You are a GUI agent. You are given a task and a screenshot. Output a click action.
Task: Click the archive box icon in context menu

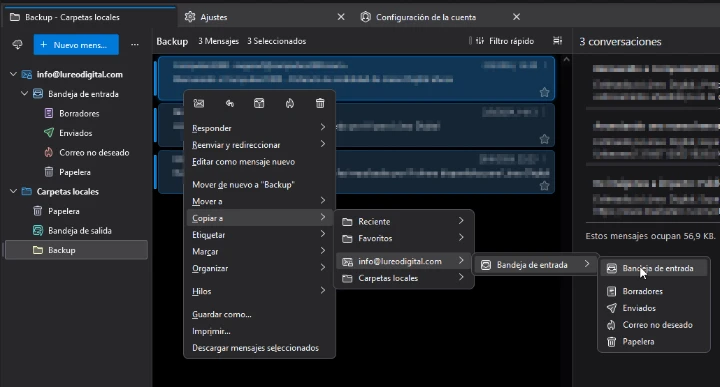click(259, 103)
